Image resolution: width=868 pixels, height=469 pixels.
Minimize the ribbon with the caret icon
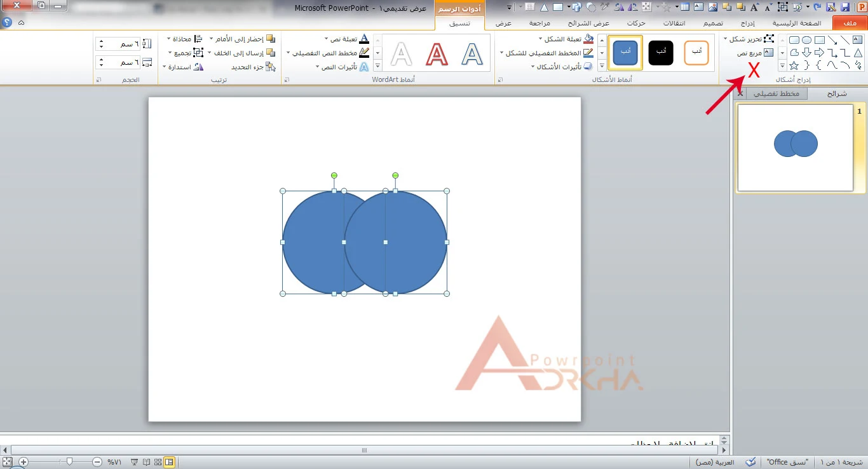pyautogui.click(x=21, y=22)
